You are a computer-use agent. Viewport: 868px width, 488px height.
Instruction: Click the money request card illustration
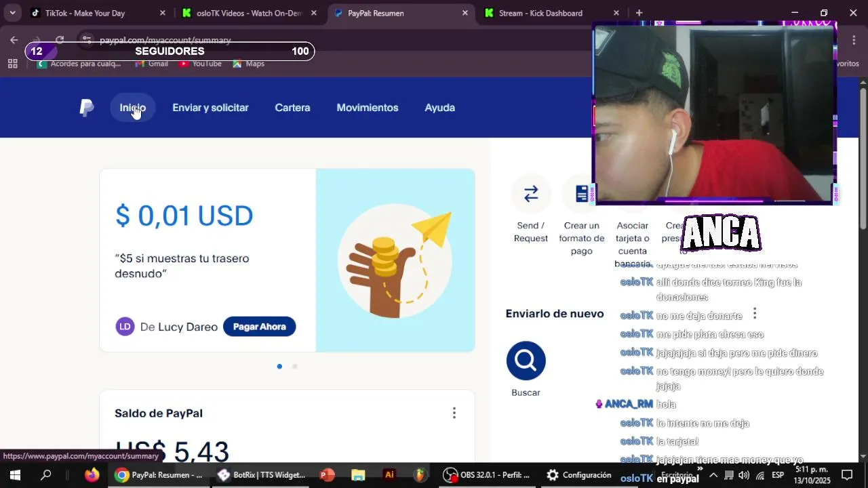click(395, 260)
